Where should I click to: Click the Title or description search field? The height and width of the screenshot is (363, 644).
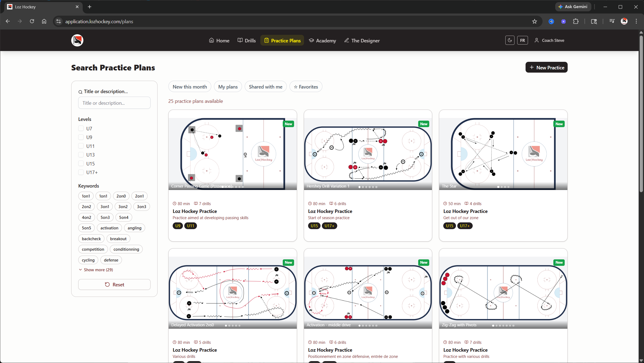pos(114,103)
